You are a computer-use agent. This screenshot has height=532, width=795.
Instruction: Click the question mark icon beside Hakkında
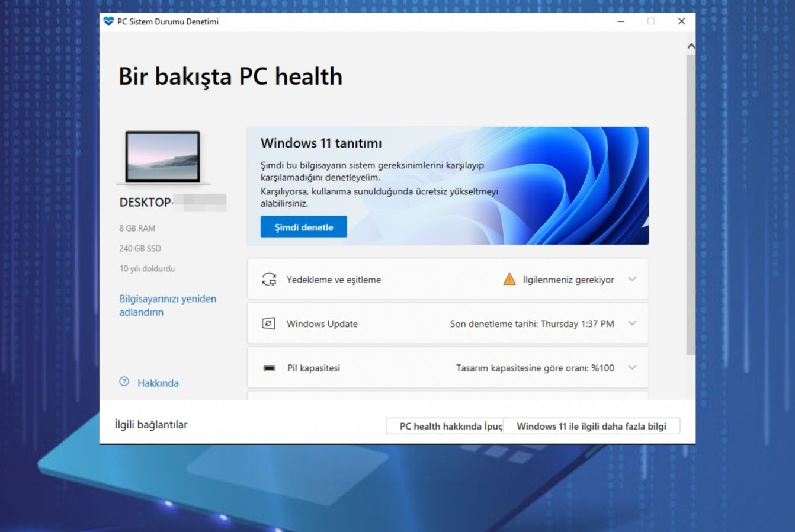(124, 382)
